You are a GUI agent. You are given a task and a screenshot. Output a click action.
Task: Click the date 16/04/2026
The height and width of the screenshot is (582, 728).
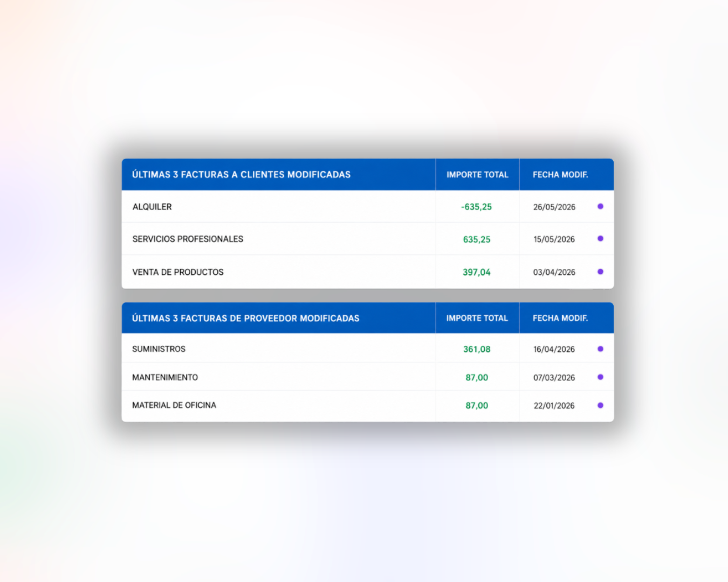(554, 349)
